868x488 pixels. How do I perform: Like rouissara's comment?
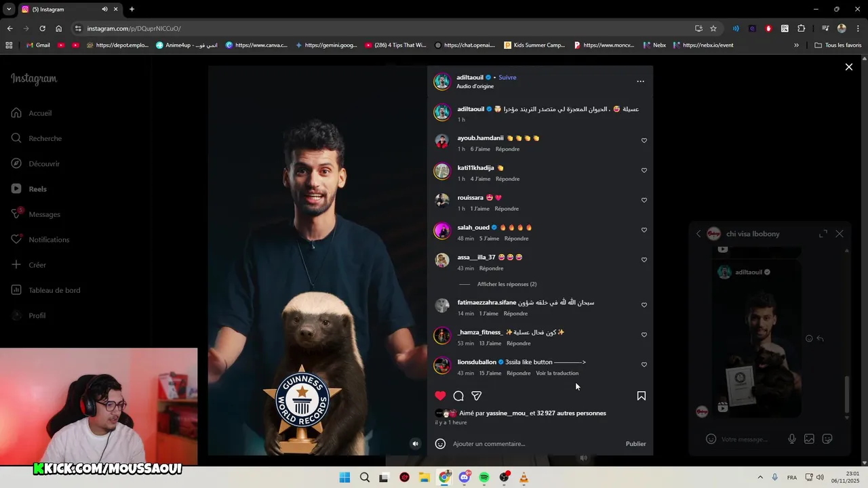[x=644, y=201]
